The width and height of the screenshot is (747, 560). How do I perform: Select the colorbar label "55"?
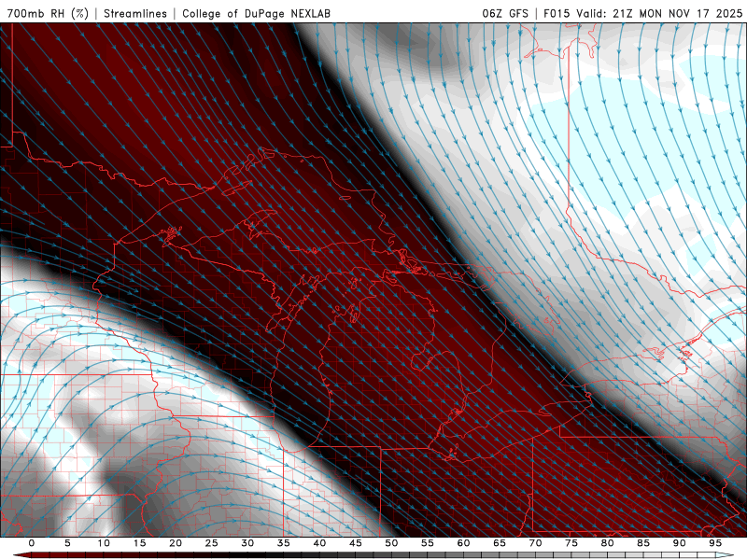coord(428,543)
